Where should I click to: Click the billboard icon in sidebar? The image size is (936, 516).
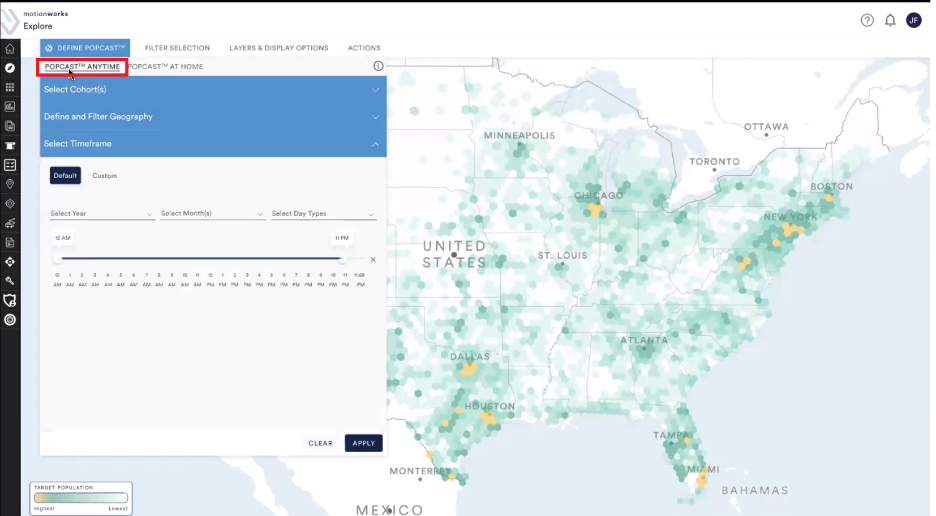10,146
